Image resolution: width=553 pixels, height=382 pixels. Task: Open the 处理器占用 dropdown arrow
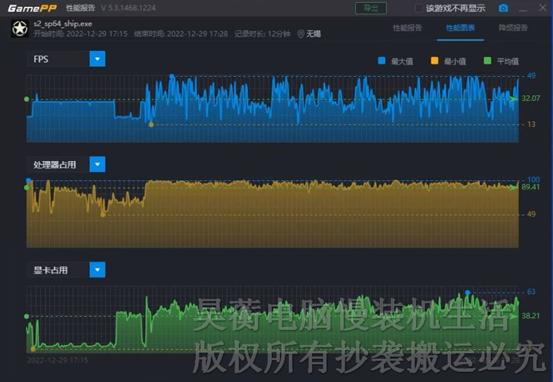pos(97,164)
